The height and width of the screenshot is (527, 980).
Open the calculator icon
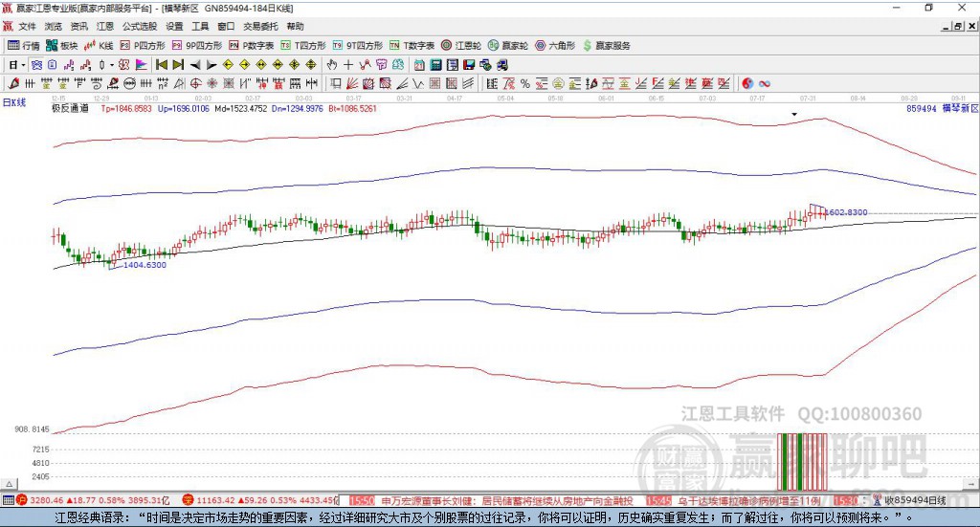tap(435, 65)
